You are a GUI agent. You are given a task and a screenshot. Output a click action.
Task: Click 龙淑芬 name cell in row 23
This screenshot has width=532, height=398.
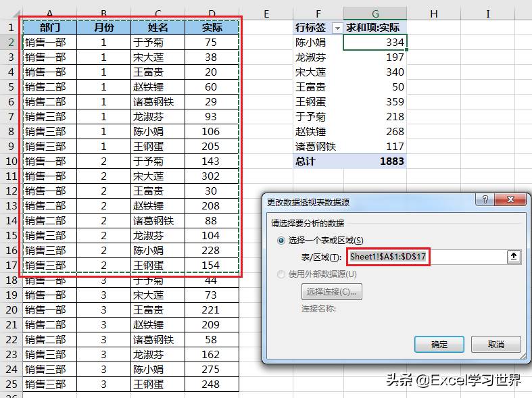(158, 355)
